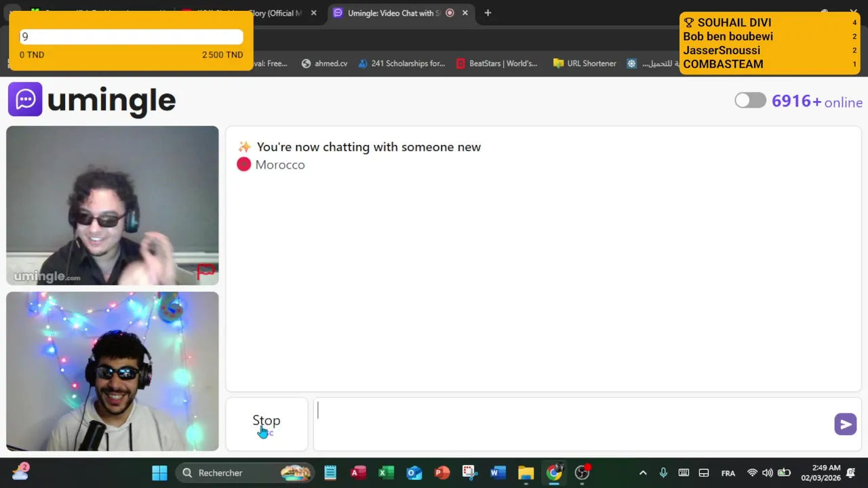
Task: Open the clock and calendar flyout
Action: pos(821,472)
